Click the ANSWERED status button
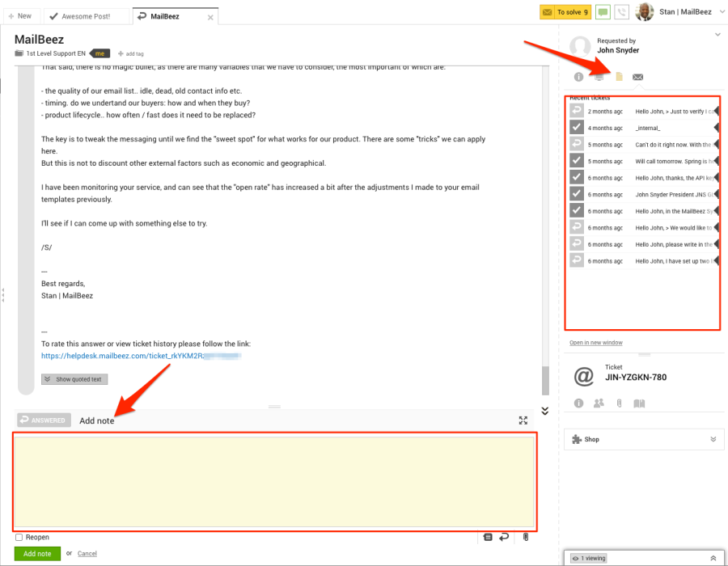This screenshot has width=728, height=566. click(x=44, y=420)
